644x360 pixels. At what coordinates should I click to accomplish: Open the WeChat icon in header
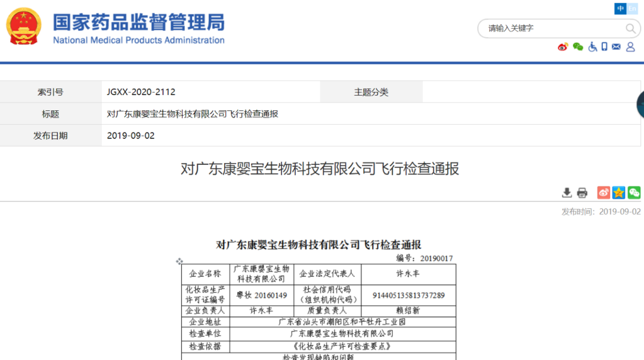pos(578,47)
